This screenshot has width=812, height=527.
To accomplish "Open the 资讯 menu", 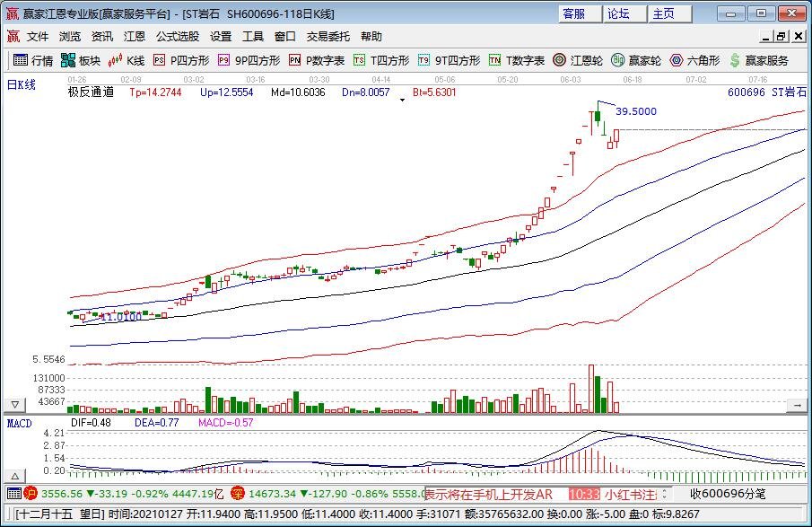I will point(102,36).
